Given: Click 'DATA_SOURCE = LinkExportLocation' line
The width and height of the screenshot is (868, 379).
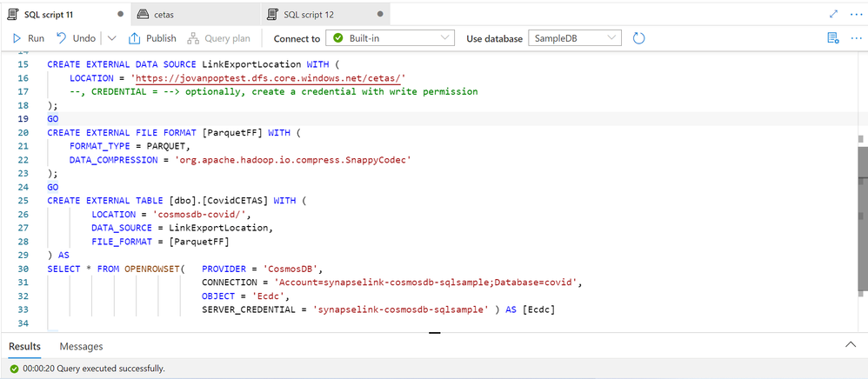Looking at the screenshot, I should point(183,228).
